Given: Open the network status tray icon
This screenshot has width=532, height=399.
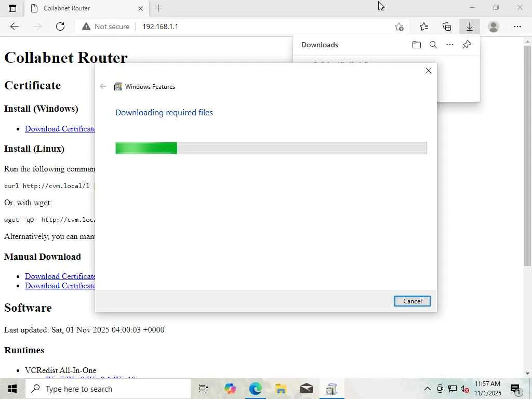Looking at the screenshot, I should tap(453, 389).
